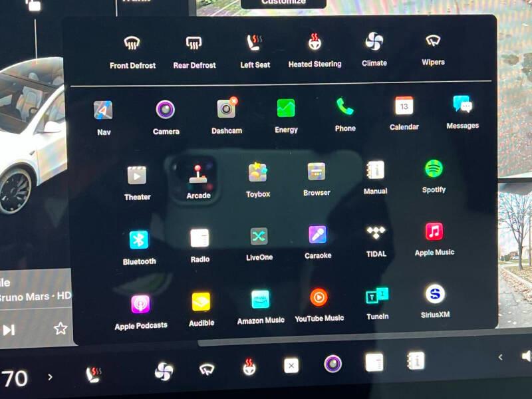The width and height of the screenshot is (532, 399).
Task: Launch Toybox
Action: click(x=258, y=173)
